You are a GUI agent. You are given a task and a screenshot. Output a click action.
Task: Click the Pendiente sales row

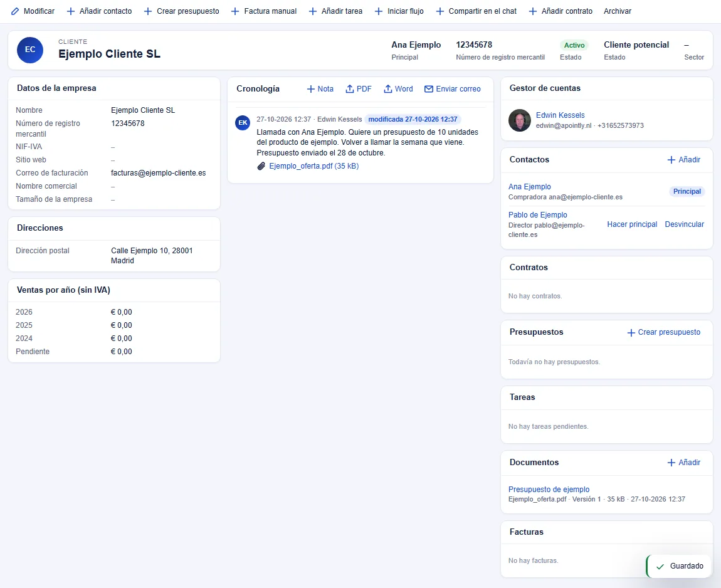(x=114, y=352)
